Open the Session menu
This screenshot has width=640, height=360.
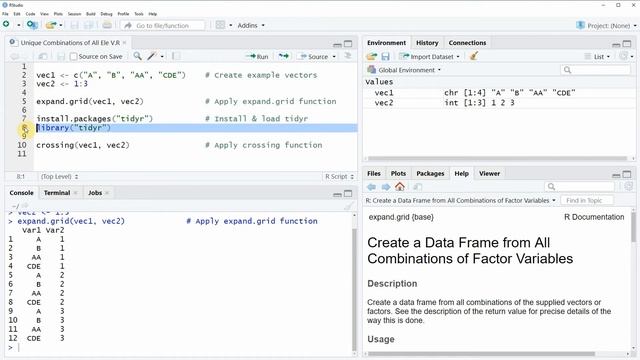point(74,14)
